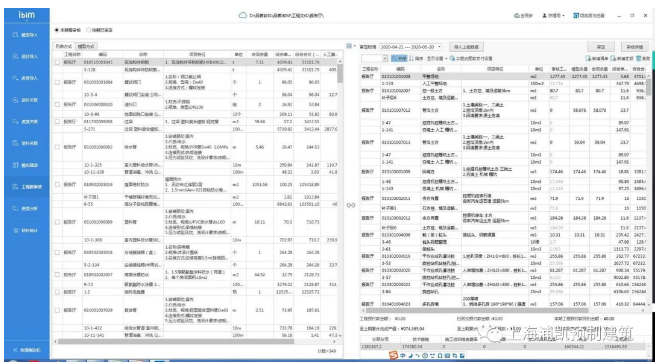Viewport: 660px width, 364px height.
Task: Click the switch-to-browser icon in title bar
Action: (x=576, y=16)
